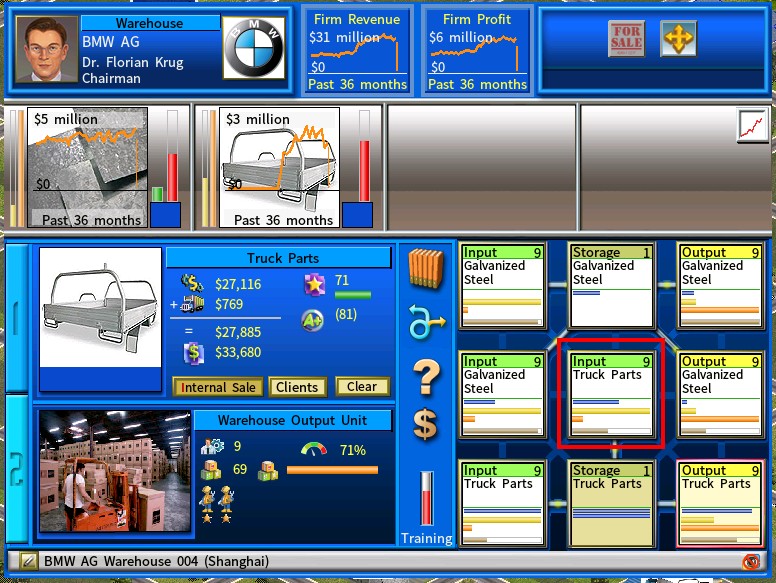
Task: Click the Warehouse Output Unit title
Action: tap(292, 420)
